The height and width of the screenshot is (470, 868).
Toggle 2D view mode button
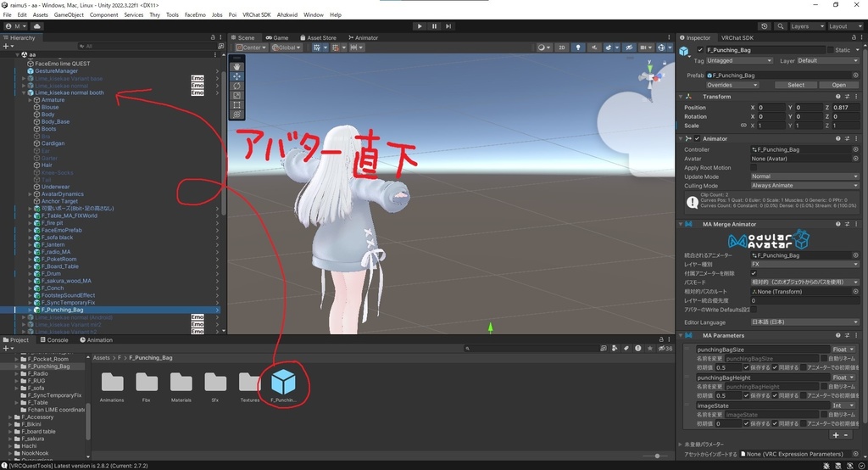[x=562, y=48]
